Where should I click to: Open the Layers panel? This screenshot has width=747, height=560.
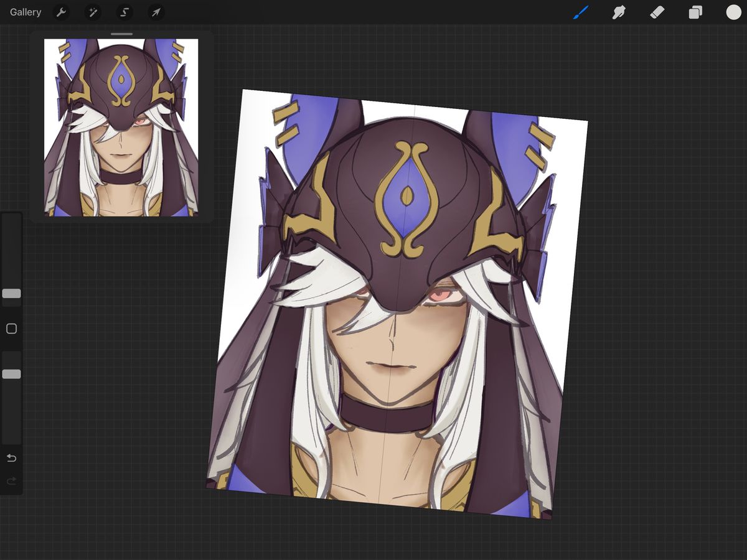[695, 12]
